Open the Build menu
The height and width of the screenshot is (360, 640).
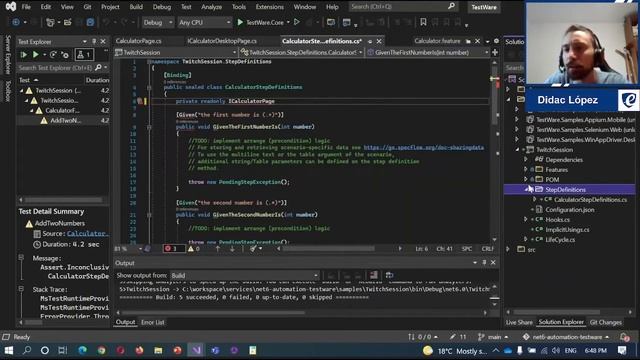click(x=136, y=7)
